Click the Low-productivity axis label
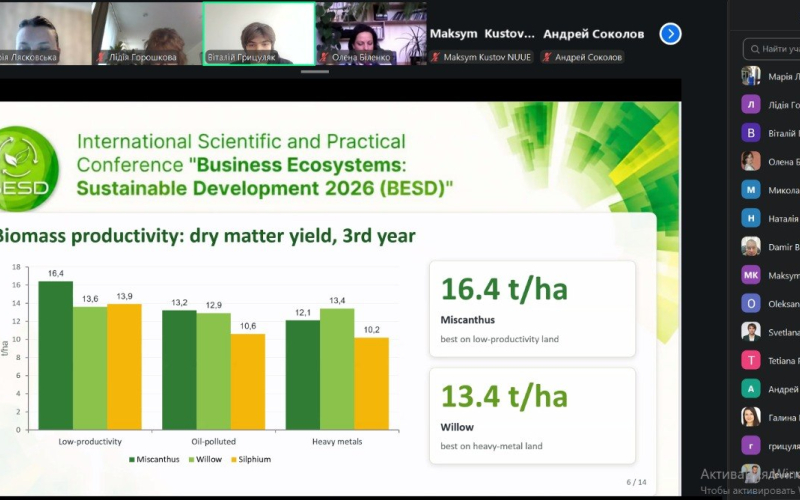The width and height of the screenshot is (800, 500). 90,441
